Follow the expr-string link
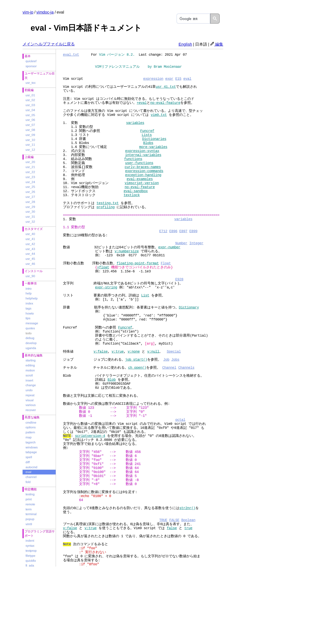 106,287
